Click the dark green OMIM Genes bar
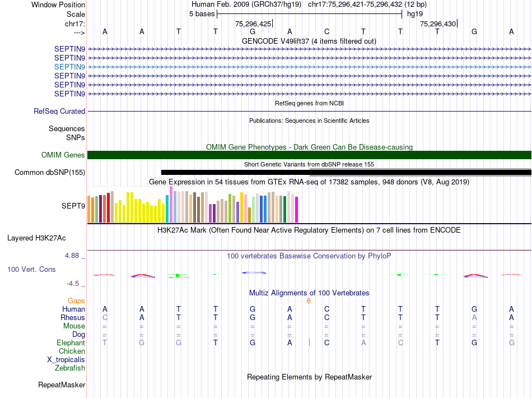Image resolution: width=532 pixels, height=398 pixels. coord(309,155)
